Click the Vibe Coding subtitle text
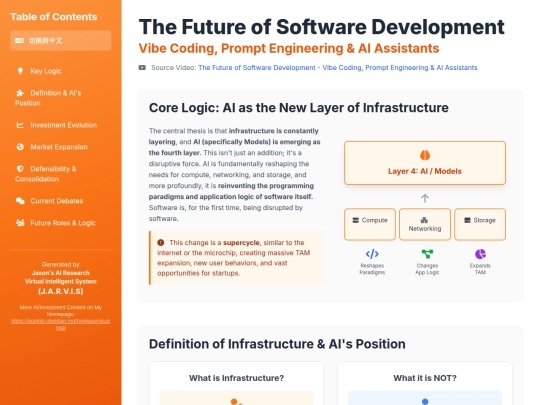Viewport: 540px width, 405px height. tap(289, 48)
